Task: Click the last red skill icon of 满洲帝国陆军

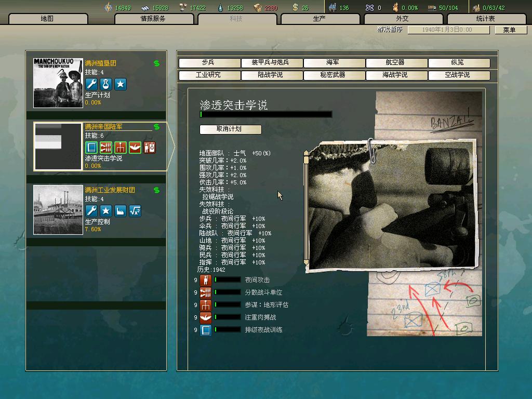Action: (x=150, y=148)
